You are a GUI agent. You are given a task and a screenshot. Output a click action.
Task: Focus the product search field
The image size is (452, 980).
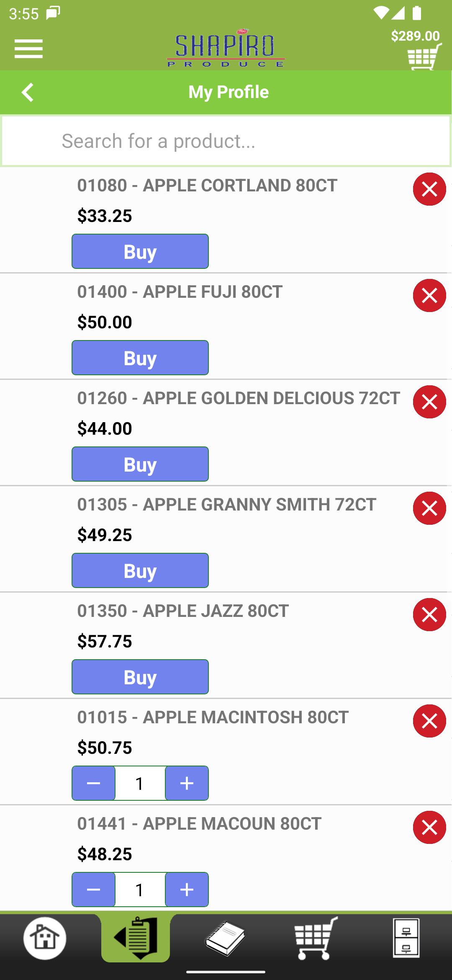click(x=226, y=141)
